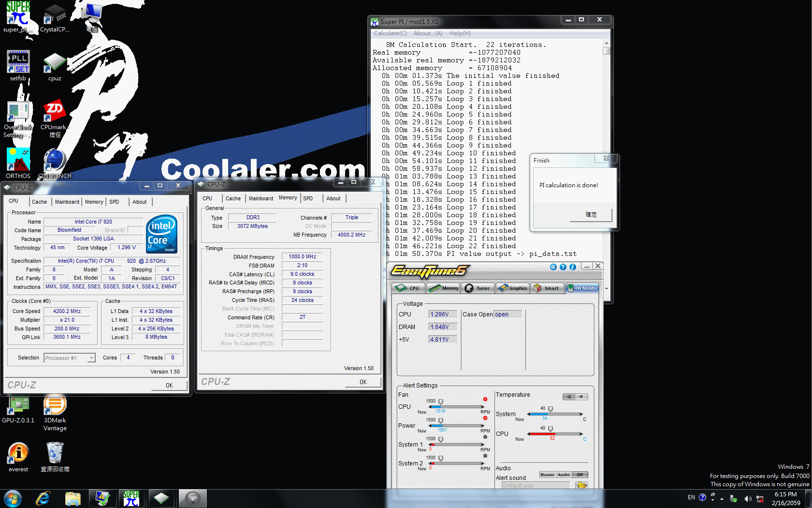
Task: Set alert audio mode to Buzzer
Action: pos(548,475)
